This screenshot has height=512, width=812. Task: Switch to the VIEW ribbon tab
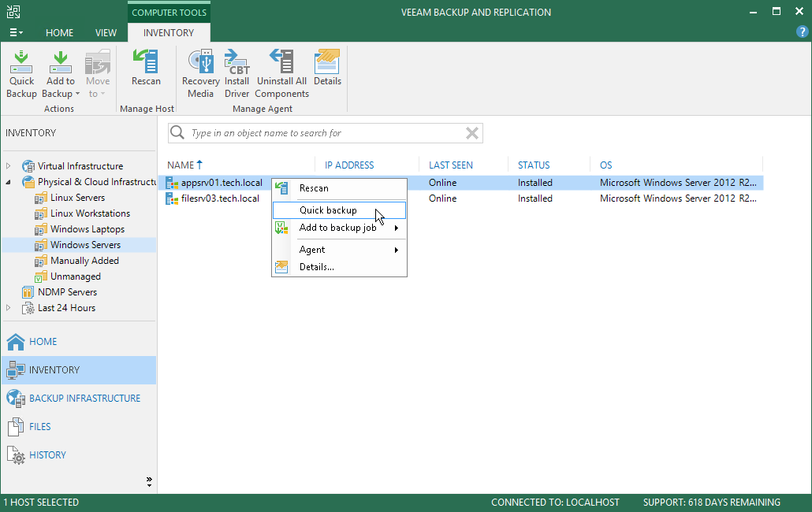coord(106,32)
